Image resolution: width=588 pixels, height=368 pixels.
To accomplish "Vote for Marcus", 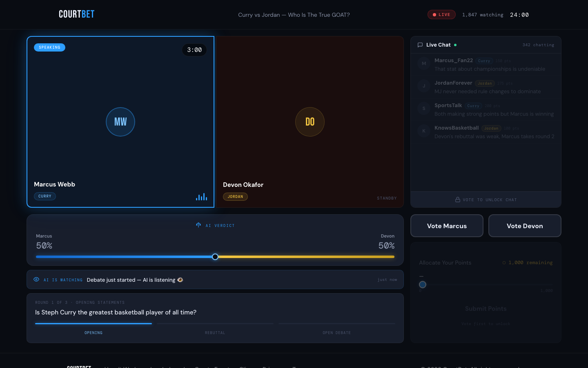I will pyautogui.click(x=447, y=226).
